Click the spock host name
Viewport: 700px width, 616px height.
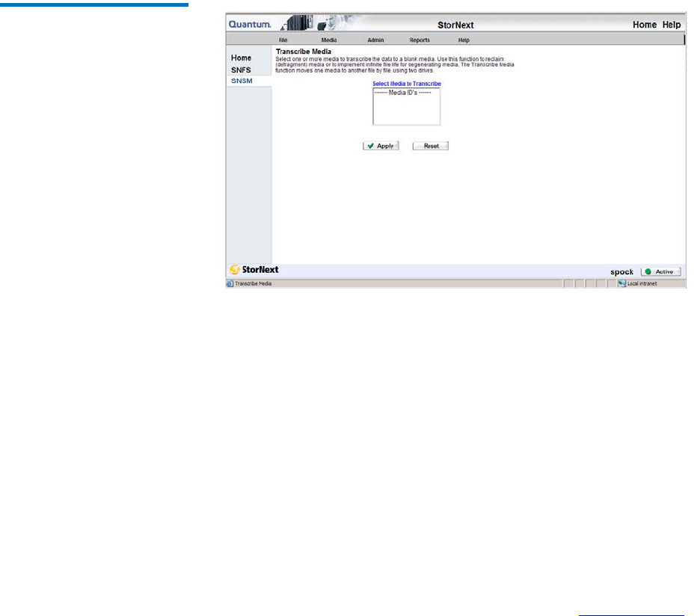click(622, 272)
